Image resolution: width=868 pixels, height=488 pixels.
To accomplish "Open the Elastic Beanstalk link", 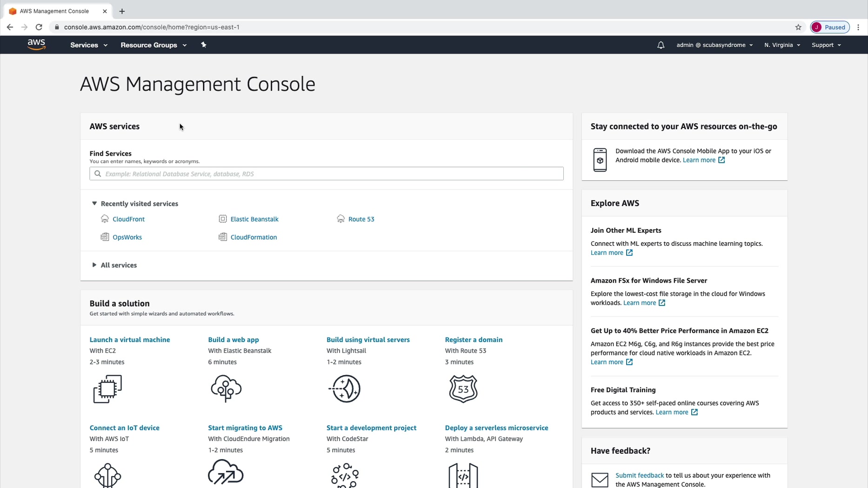I will point(254,219).
